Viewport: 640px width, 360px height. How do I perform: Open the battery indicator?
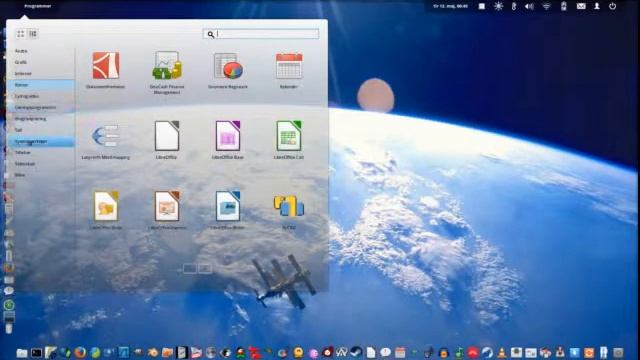pyautogui.click(x=564, y=6)
